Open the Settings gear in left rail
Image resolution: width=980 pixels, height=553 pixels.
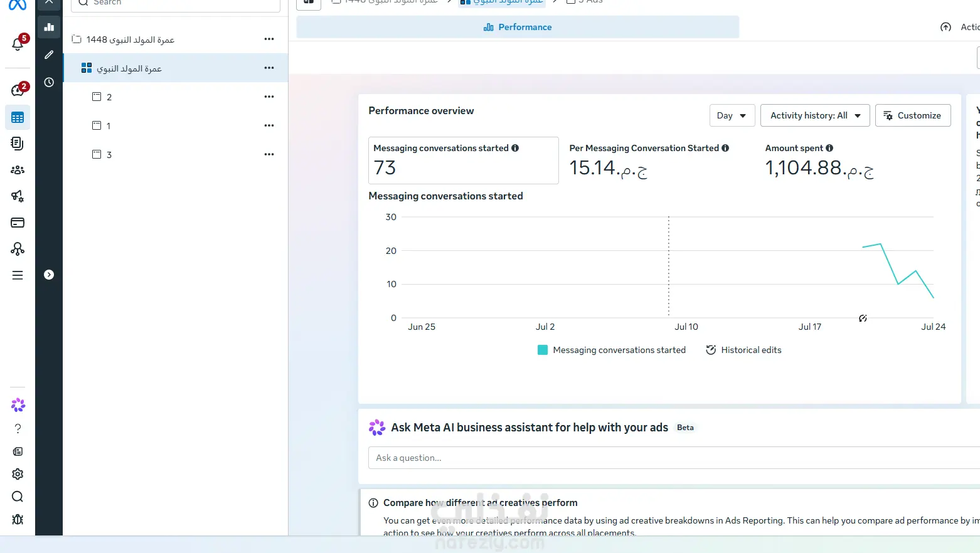coord(18,474)
